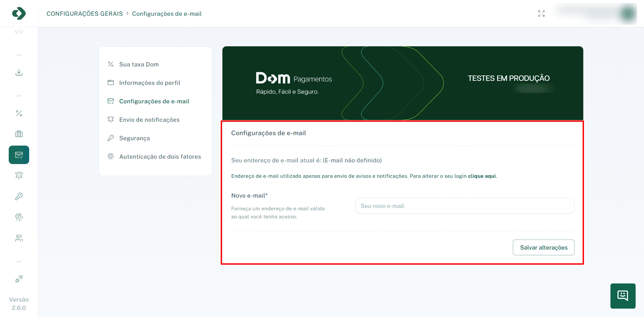Open the email settings envelope icon in sidebar
The width and height of the screenshot is (644, 317).
19,155
